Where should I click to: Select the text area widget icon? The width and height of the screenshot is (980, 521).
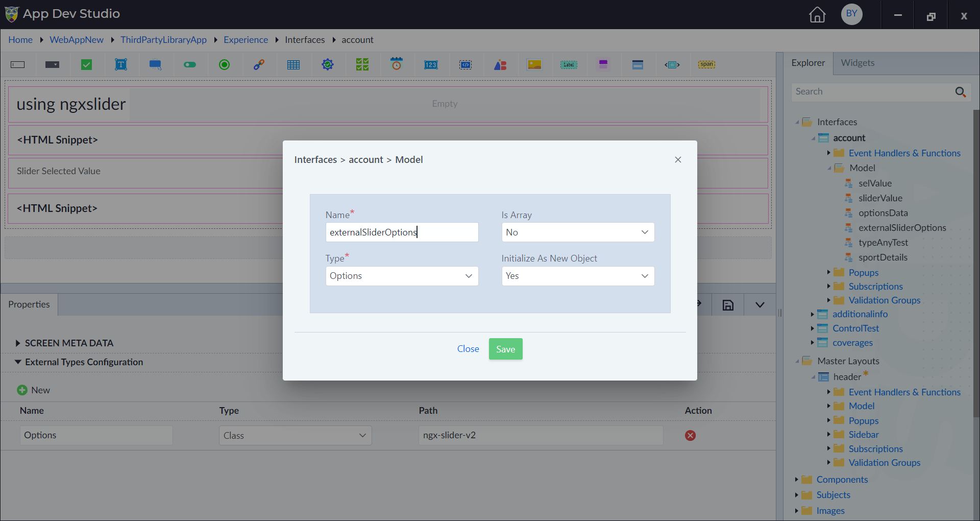click(x=121, y=65)
